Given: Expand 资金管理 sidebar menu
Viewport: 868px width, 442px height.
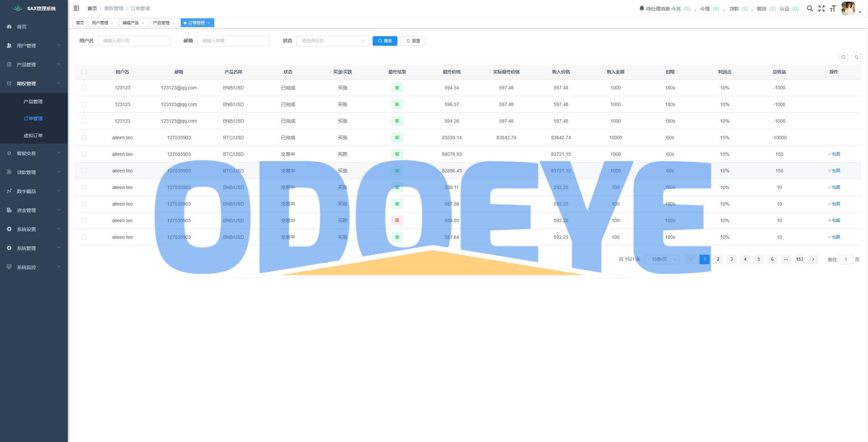Looking at the screenshot, I should point(34,210).
